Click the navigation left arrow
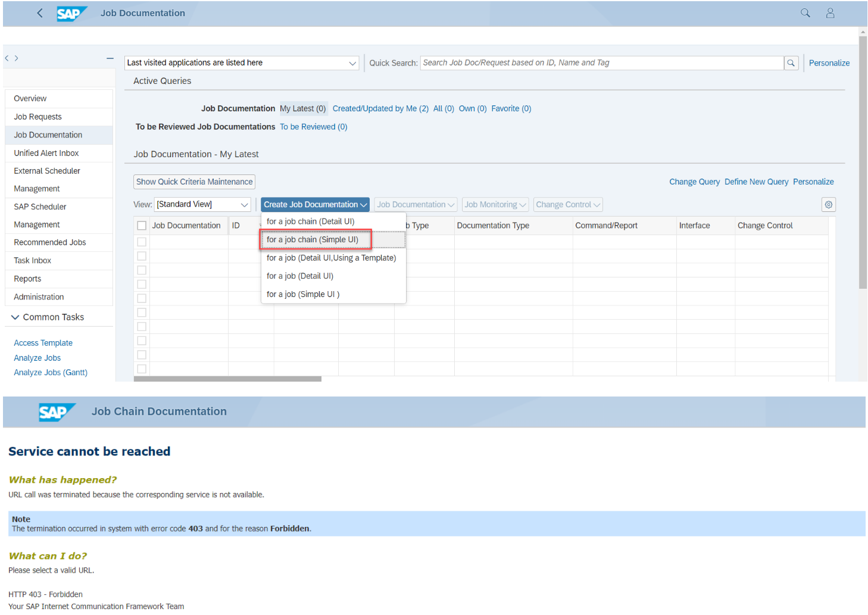Viewport: 868px width, 615px height. [7, 58]
